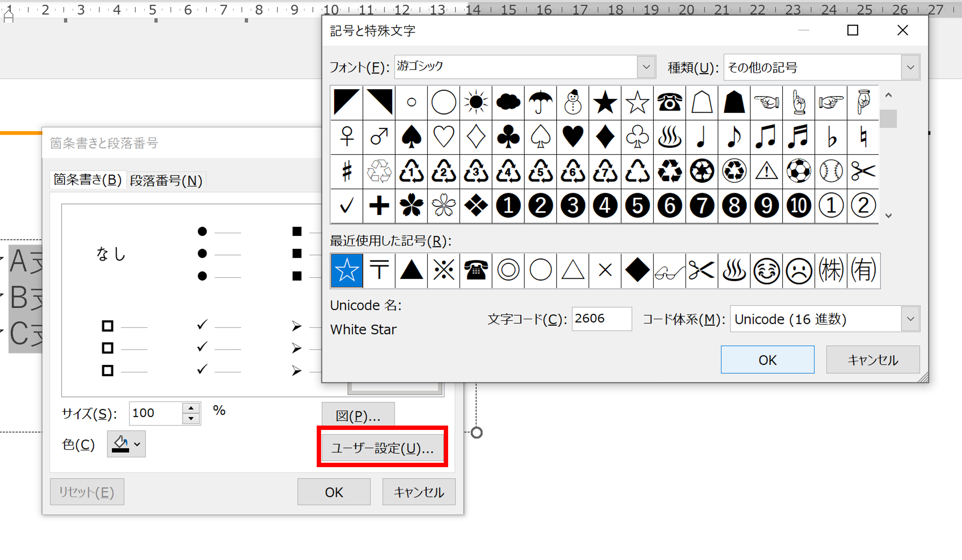Open the コード体系 Unicode dropdown

[910, 319]
